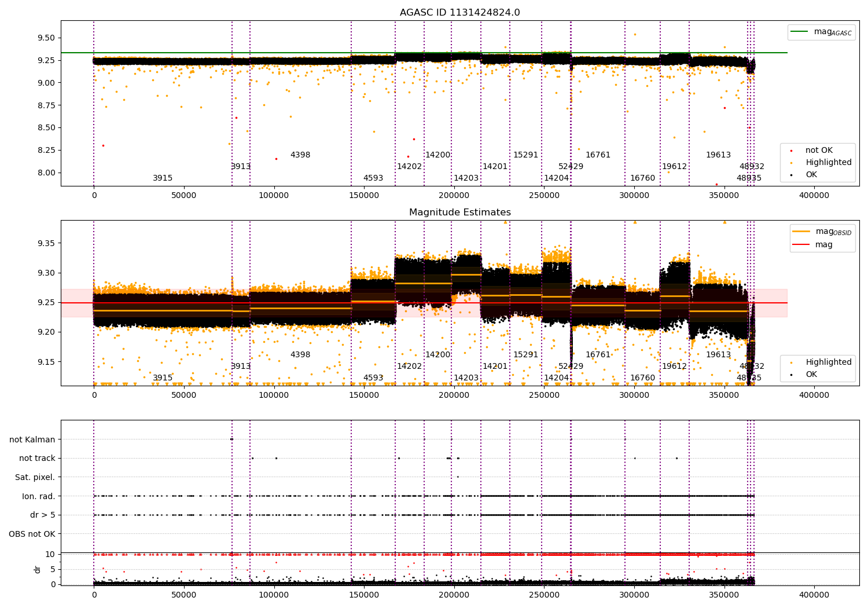This screenshot has height=608, width=868.
Task: Click OBSID label 14203 in top plot
Action: (466, 178)
